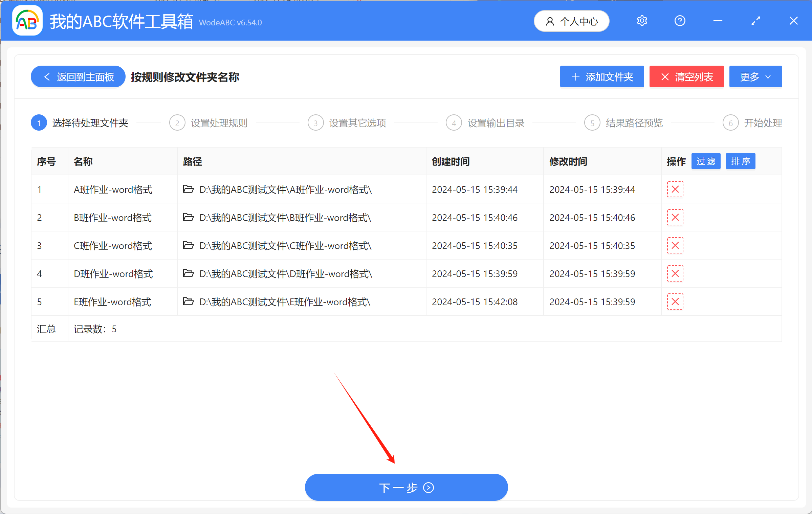Open 个人中心 personal center
This screenshot has height=514, width=812.
coord(571,21)
